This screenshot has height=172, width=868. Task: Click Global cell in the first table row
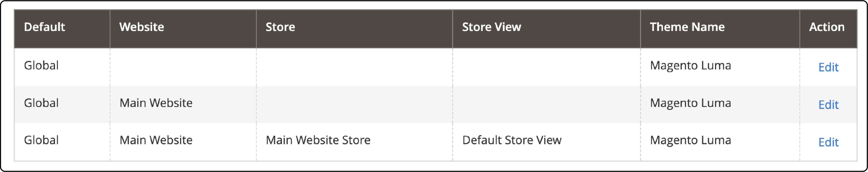[x=41, y=65]
